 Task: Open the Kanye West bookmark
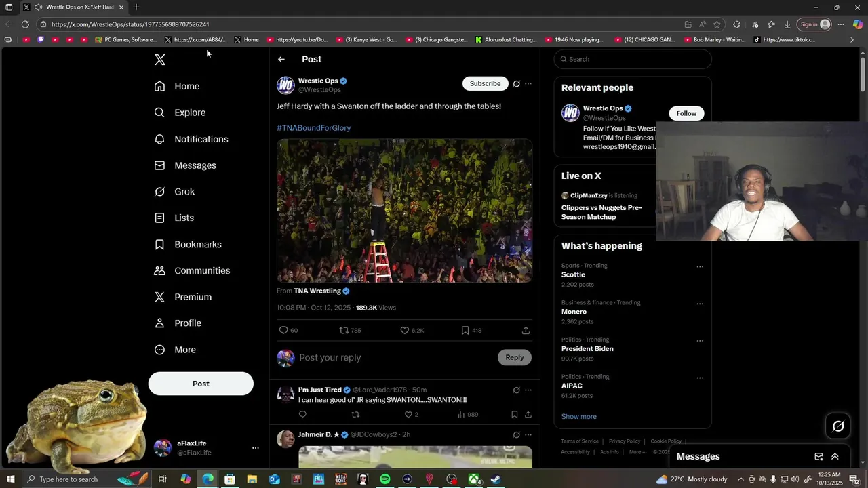point(367,40)
